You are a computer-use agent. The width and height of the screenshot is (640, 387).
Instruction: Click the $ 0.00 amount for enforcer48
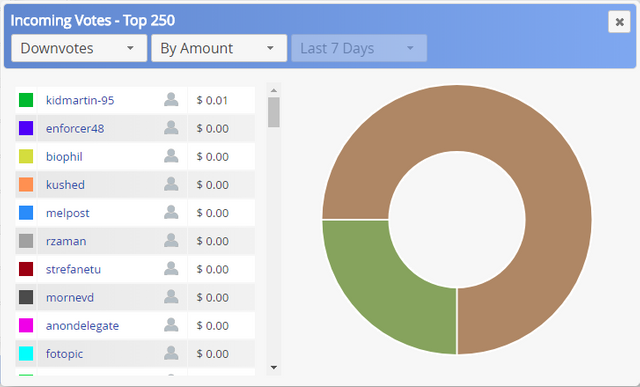point(212,128)
